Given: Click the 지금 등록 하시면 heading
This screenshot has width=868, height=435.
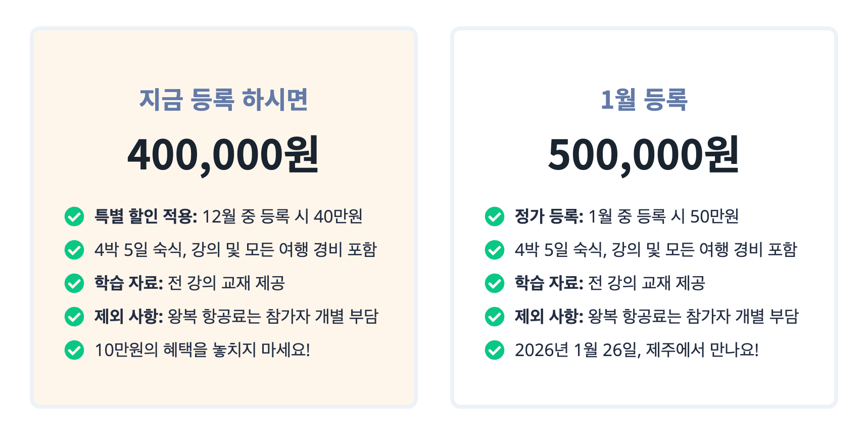Looking at the screenshot, I should tap(223, 100).
